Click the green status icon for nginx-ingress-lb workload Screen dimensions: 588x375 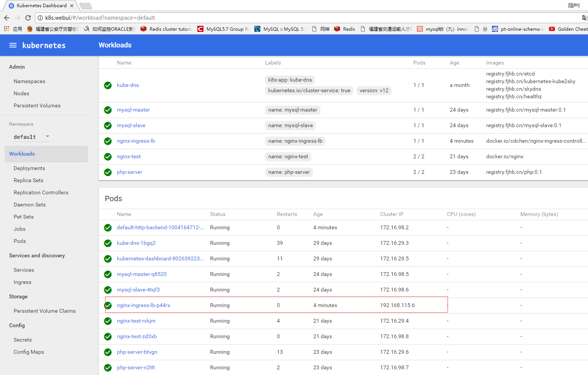108,141
